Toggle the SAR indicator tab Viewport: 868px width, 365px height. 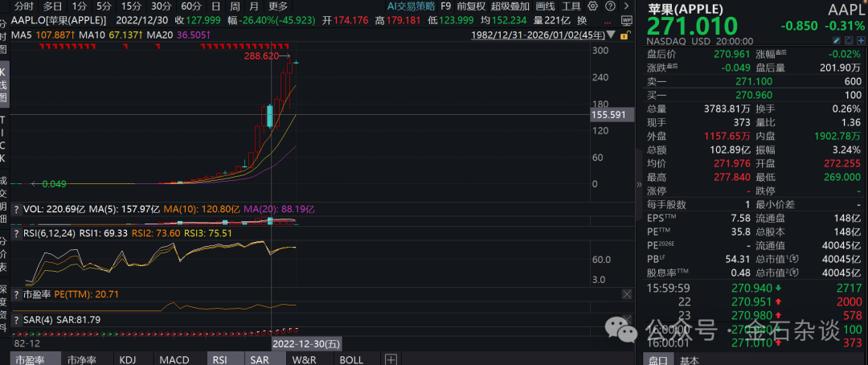pos(259,359)
